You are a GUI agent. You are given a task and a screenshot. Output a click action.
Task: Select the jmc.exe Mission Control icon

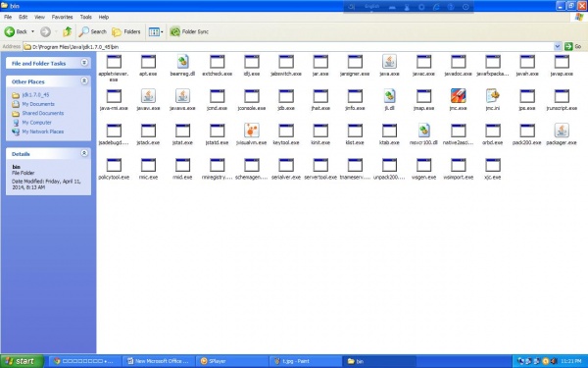[459, 96]
